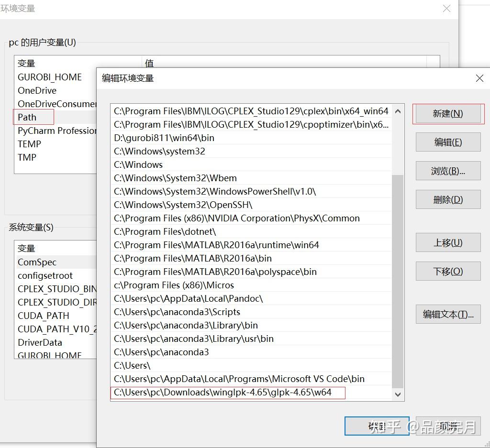The height and width of the screenshot is (448, 490).
Task: Confirm changes with the 确定 button
Action: point(377,426)
